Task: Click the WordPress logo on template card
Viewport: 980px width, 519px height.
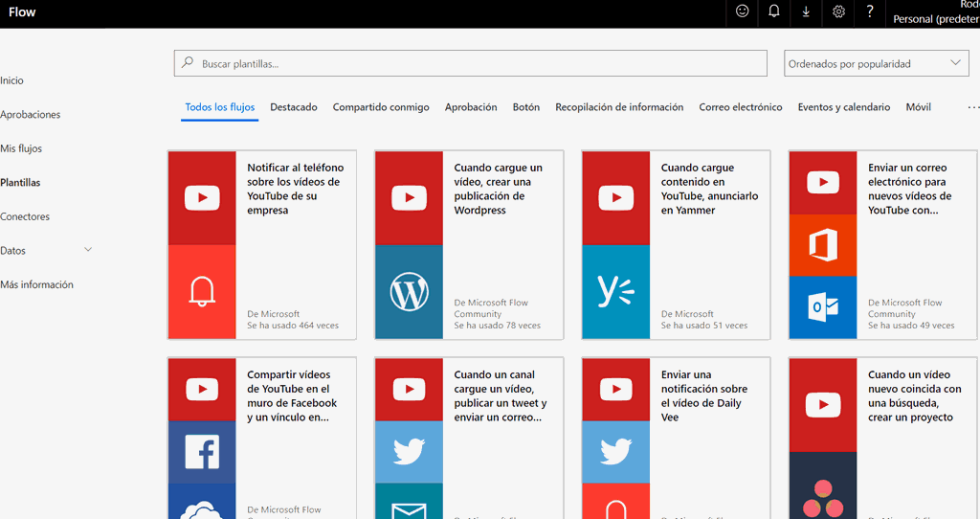Action: click(x=409, y=292)
